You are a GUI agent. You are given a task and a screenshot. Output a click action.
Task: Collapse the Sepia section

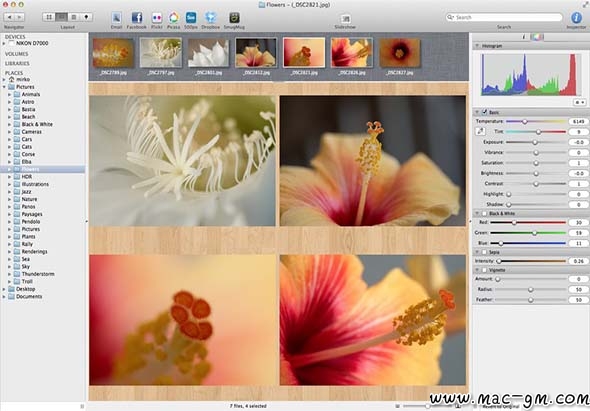[477, 252]
